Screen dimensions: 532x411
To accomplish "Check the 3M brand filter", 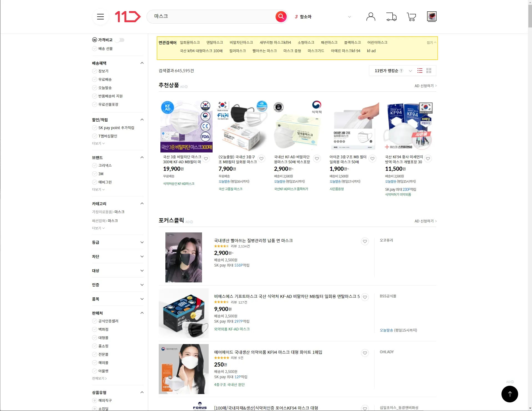I will (95, 174).
